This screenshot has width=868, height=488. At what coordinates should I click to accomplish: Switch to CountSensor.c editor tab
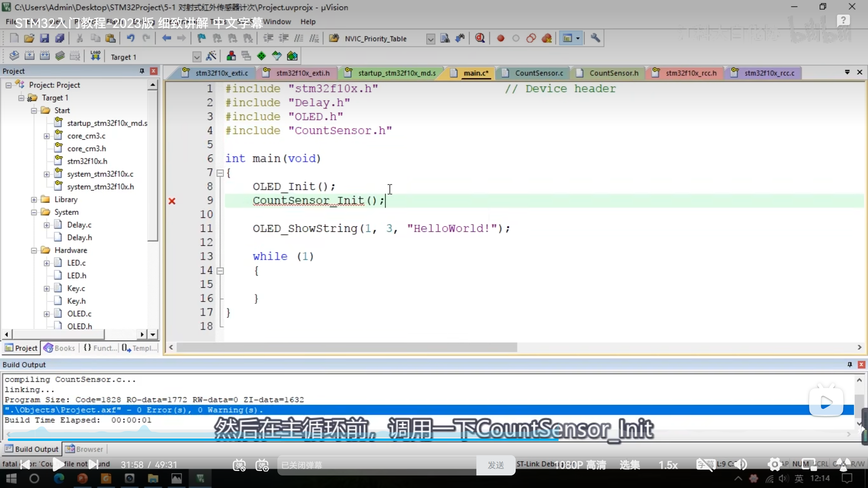[x=538, y=73]
